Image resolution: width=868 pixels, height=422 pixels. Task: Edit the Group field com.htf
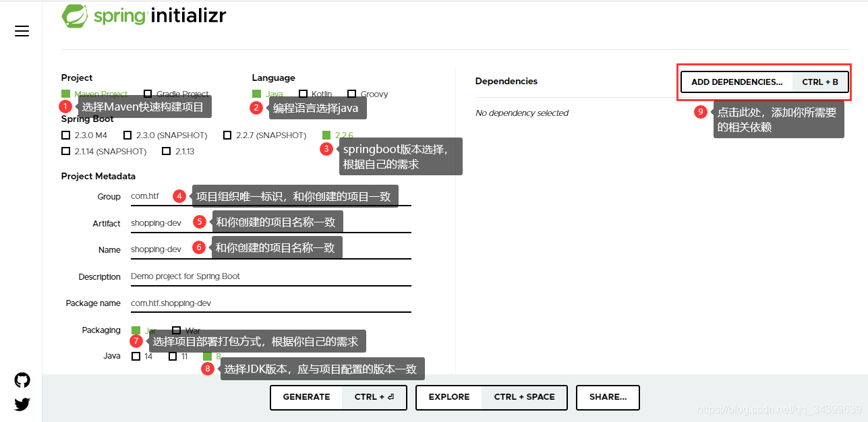(x=270, y=197)
